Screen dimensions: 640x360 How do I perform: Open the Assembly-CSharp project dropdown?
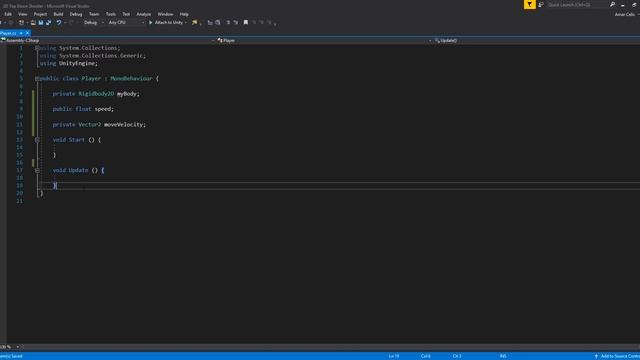107,40
